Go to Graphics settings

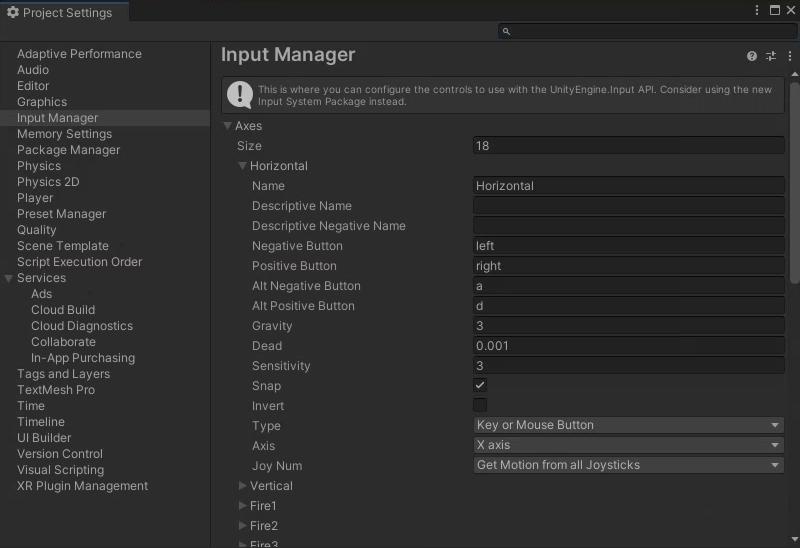pyautogui.click(x=42, y=102)
